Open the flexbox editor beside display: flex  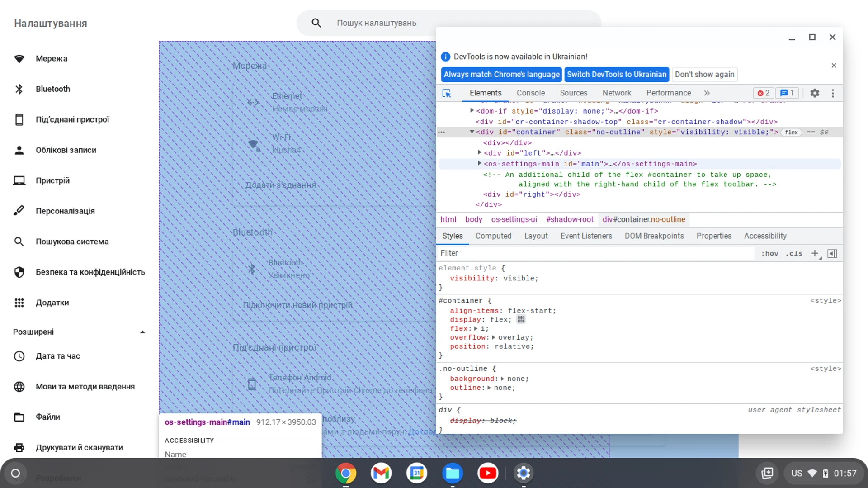(x=521, y=319)
